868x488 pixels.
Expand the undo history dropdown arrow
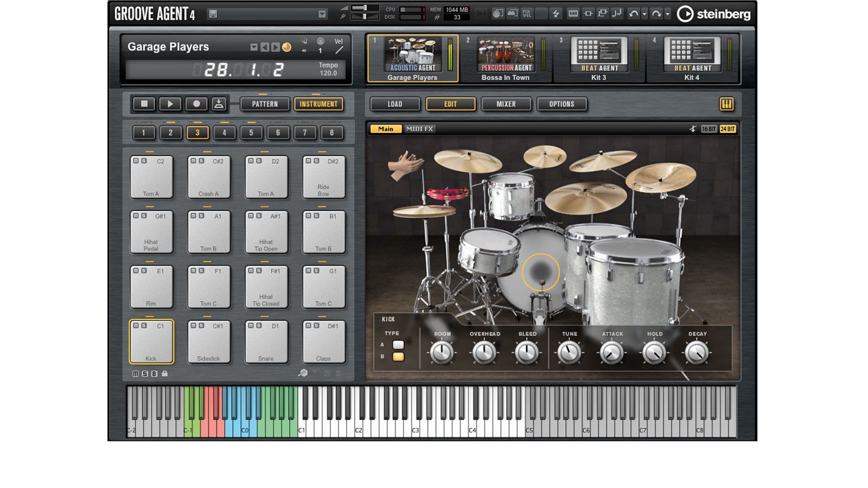644,15
